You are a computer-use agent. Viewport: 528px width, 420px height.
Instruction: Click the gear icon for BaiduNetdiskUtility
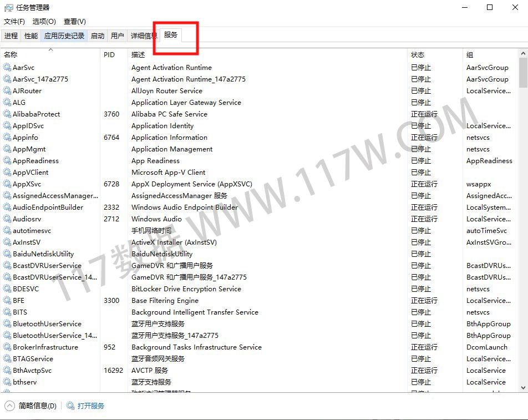7,254
